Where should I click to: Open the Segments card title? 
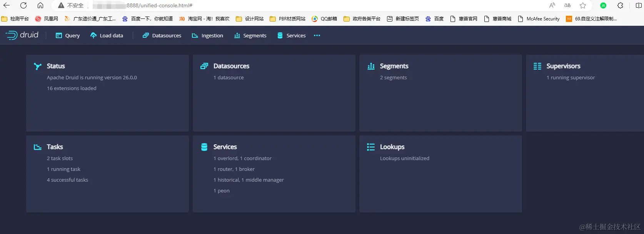pyautogui.click(x=394, y=66)
